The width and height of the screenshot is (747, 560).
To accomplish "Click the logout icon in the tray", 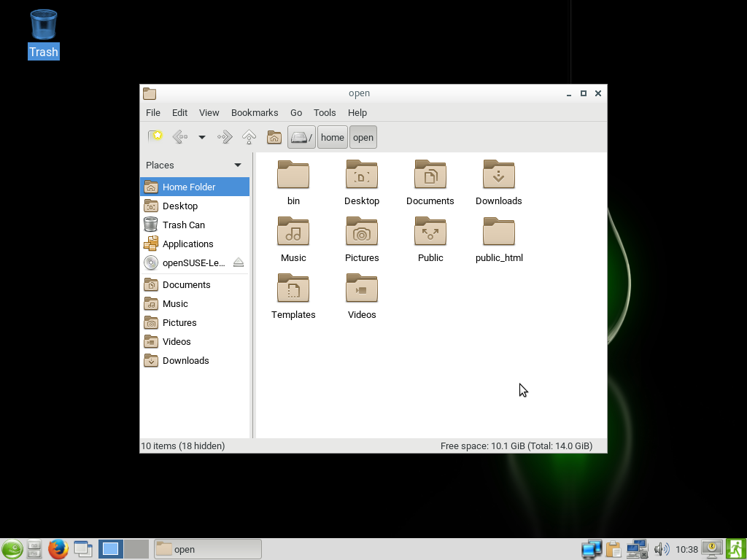I will pos(735,549).
